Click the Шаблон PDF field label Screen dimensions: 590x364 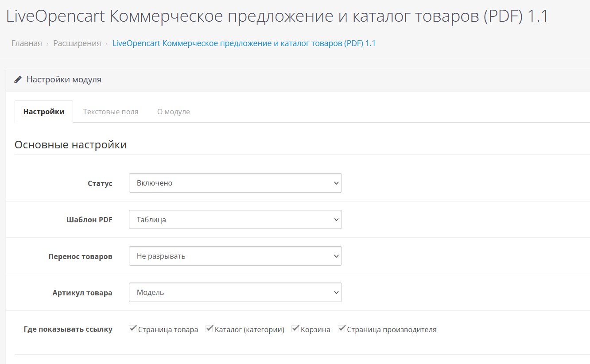(89, 220)
